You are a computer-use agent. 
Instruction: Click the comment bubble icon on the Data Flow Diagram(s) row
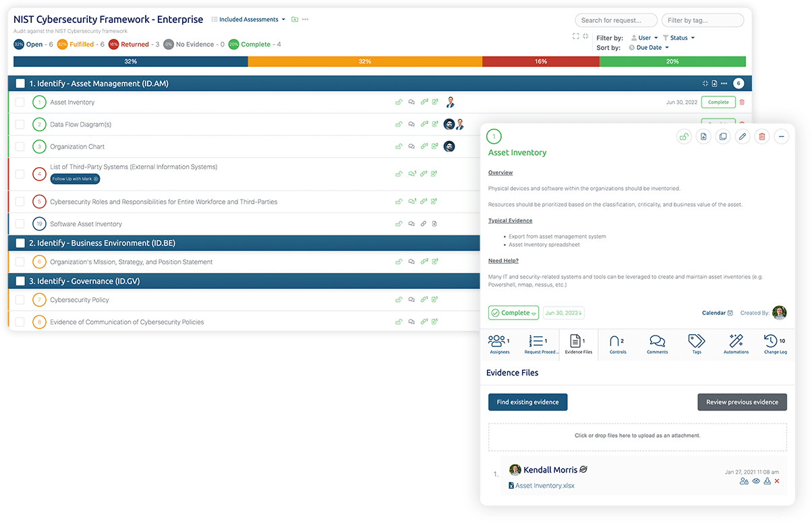412,124
